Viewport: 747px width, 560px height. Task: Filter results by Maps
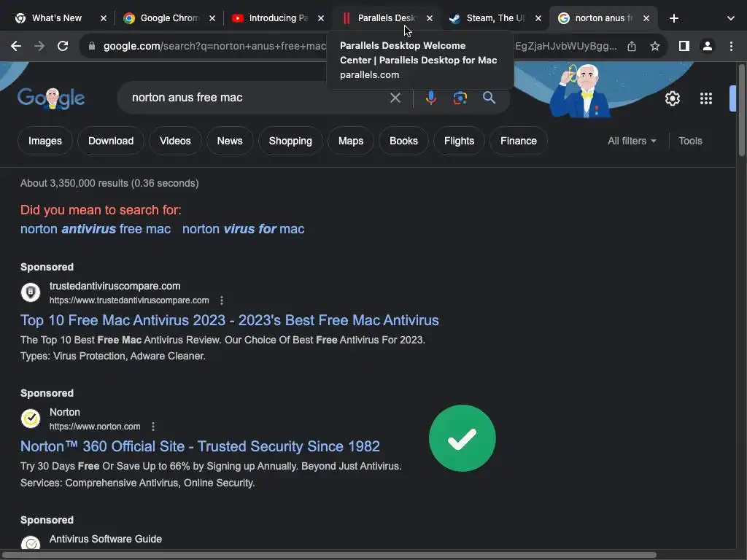351,141
